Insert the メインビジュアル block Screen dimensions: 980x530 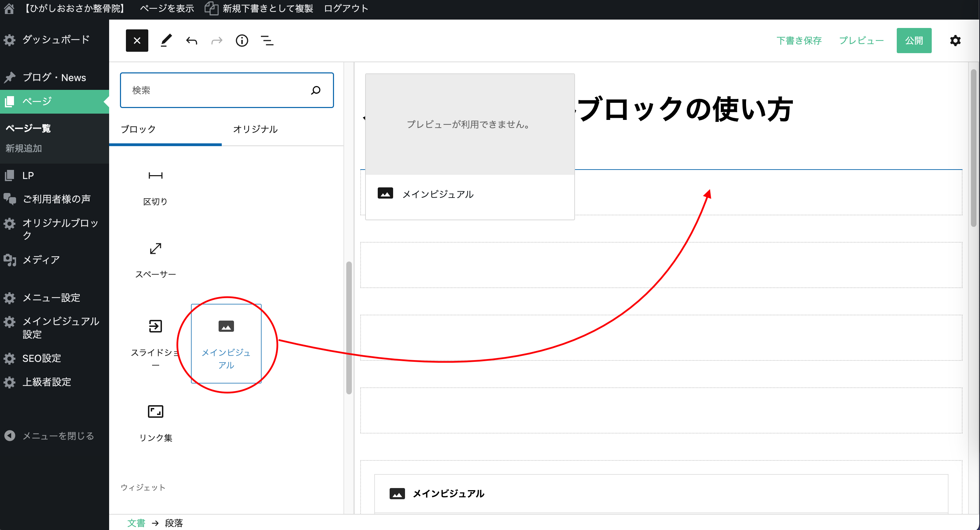point(226,343)
